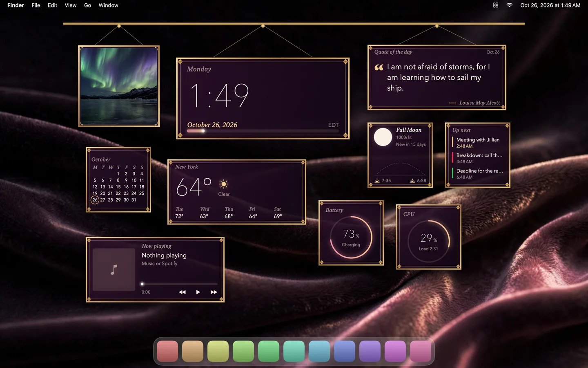Click the Louisa May Alcott attribution
Viewport: 588px width, 368px height.
pyautogui.click(x=479, y=103)
